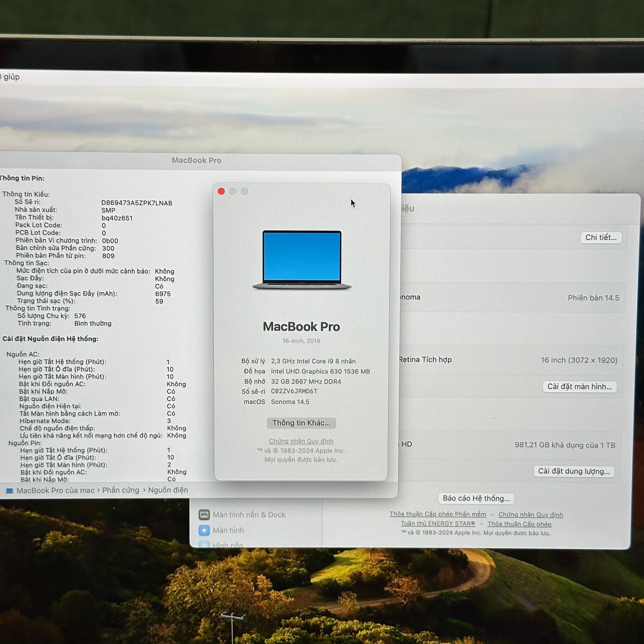Click the Thông tin Pin heading
This screenshot has width=644, height=644.
22,178
